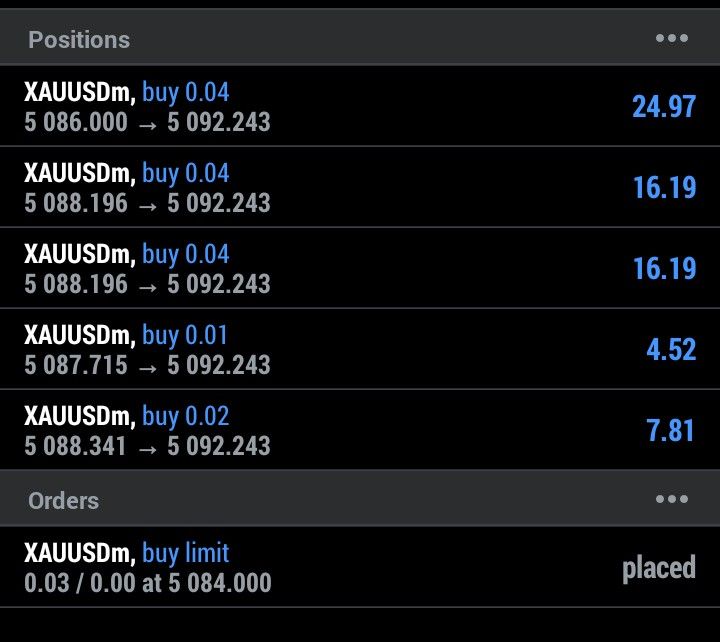Open the Positions three-dot menu
The height and width of the screenshot is (642, 720).
tap(671, 39)
